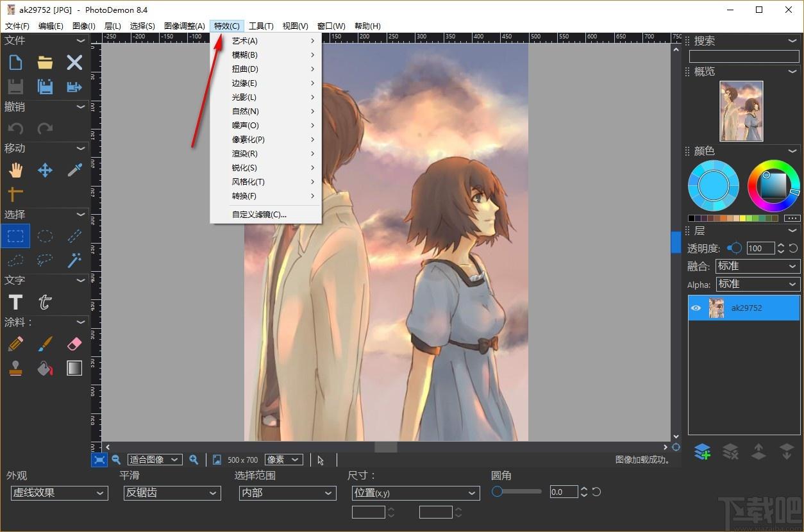This screenshot has width=804, height=532.
Task: Open the 适合图像 zoom dropdown
Action: 155,460
